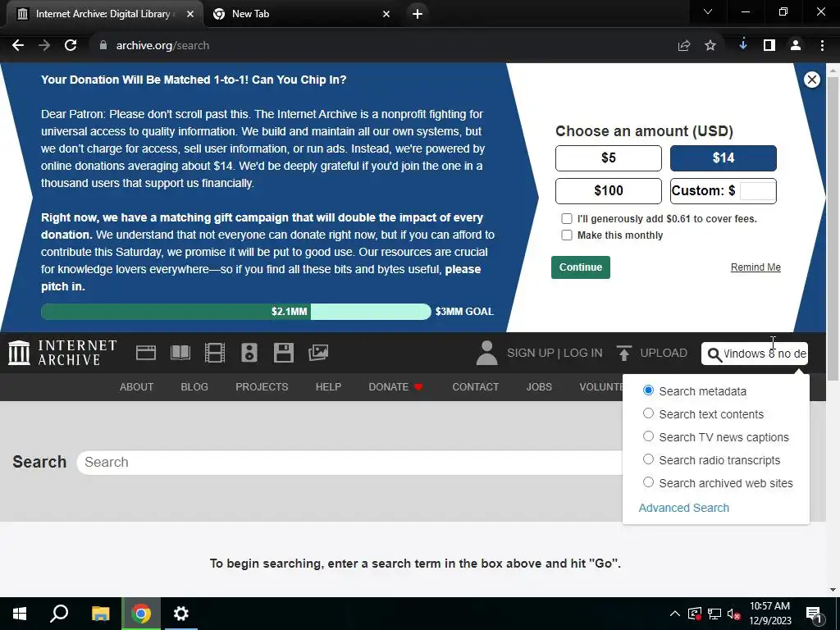The width and height of the screenshot is (840, 630).
Task: Click the UPLOAD text link
Action: point(664,353)
